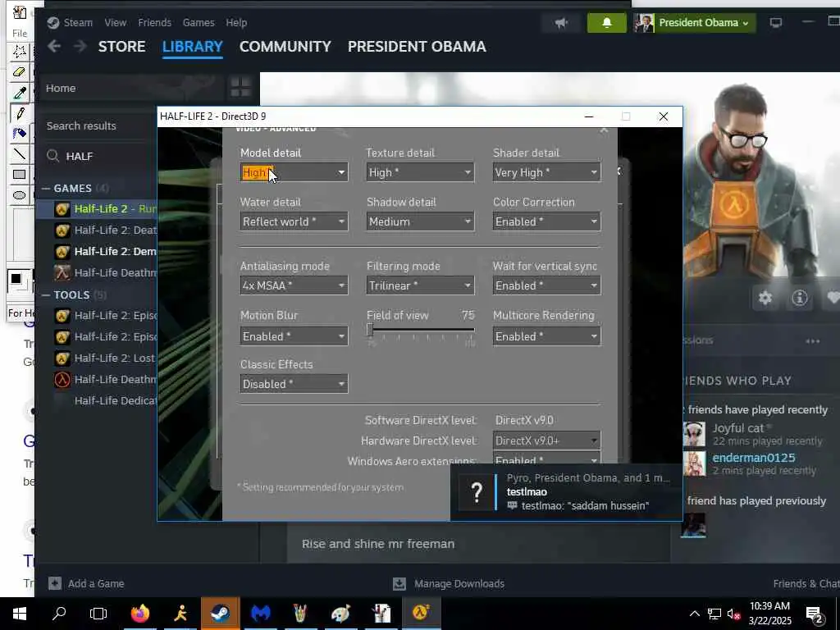The width and height of the screenshot is (840, 630).
Task: Switch to the STORE tab
Action: click(x=121, y=47)
